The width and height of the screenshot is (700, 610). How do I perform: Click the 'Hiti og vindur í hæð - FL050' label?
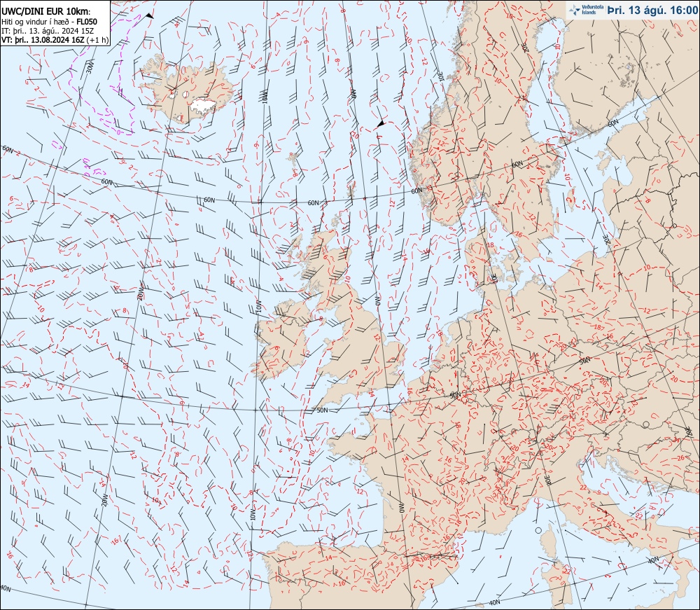(x=49, y=22)
